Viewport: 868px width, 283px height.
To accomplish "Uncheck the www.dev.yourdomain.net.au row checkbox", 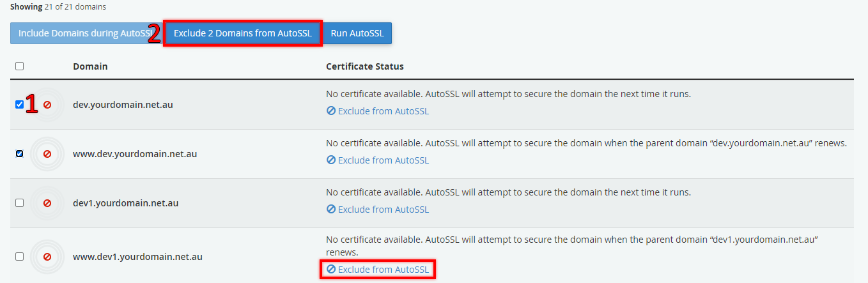I will (19, 154).
